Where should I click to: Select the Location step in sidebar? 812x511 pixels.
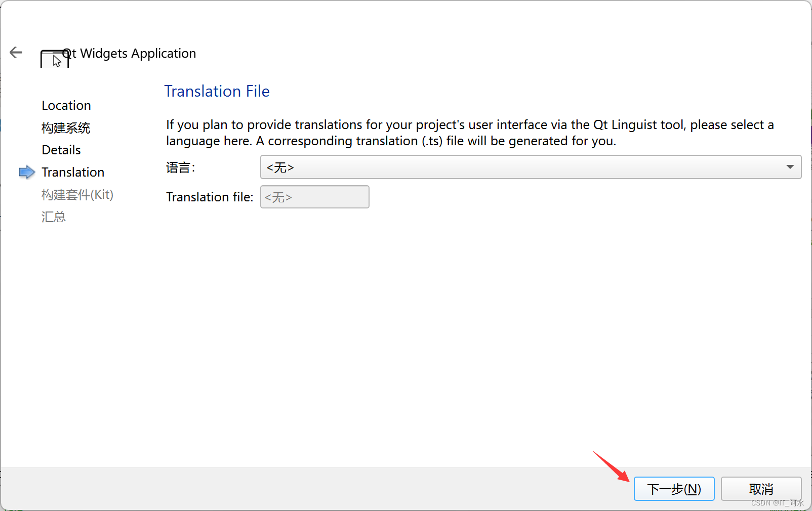coord(66,105)
